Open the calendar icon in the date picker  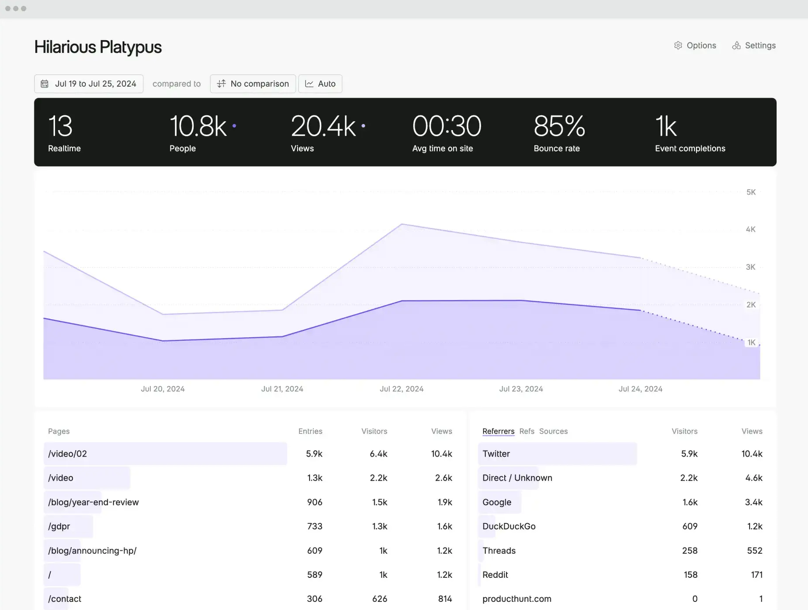pyautogui.click(x=43, y=84)
